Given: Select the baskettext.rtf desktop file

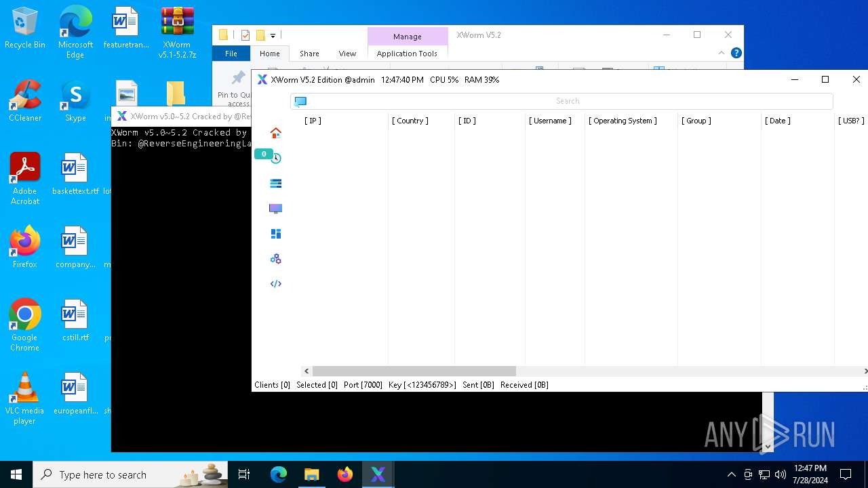Looking at the screenshot, I should coord(75,174).
